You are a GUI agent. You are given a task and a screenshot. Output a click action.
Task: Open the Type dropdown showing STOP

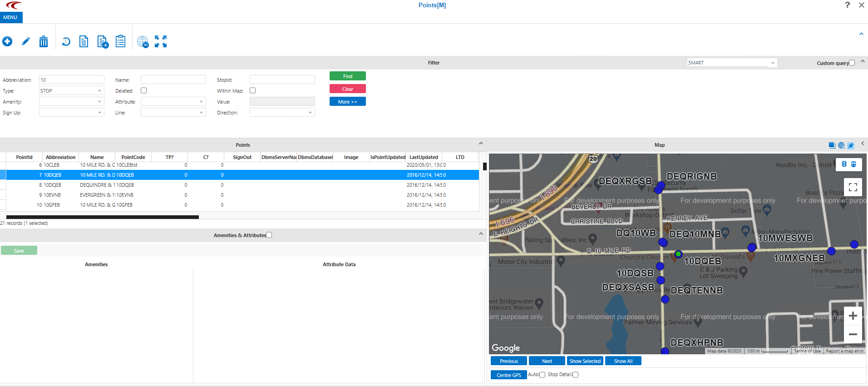pyautogui.click(x=72, y=91)
